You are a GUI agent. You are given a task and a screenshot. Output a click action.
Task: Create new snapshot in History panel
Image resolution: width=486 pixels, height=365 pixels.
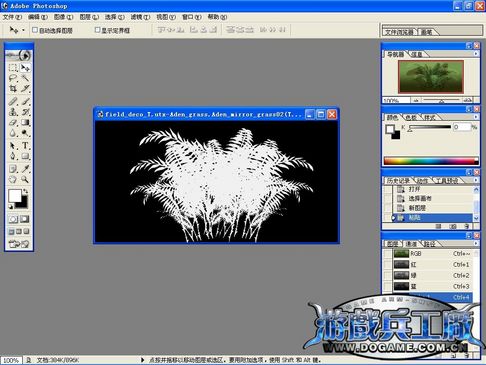pos(453,227)
